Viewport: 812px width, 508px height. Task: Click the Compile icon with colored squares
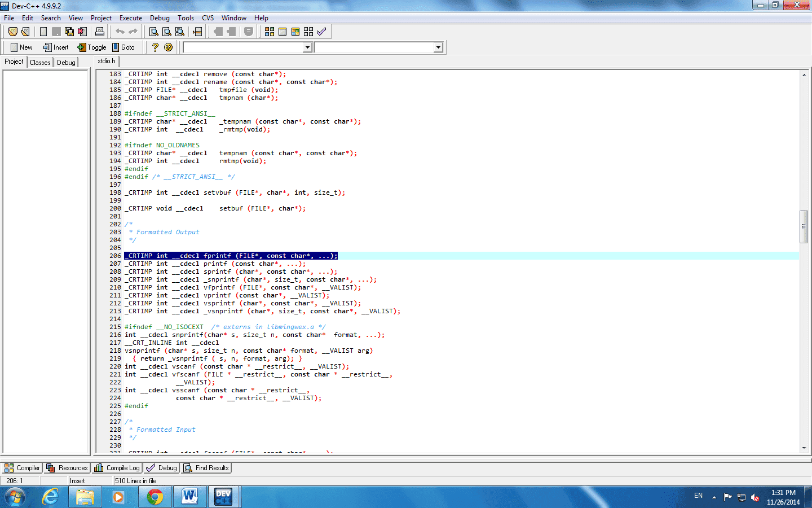pos(270,32)
